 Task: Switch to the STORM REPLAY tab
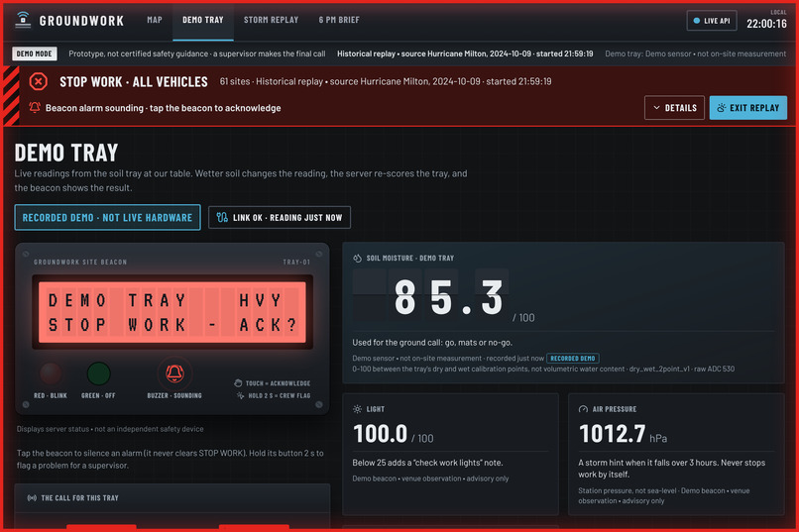tap(271, 20)
